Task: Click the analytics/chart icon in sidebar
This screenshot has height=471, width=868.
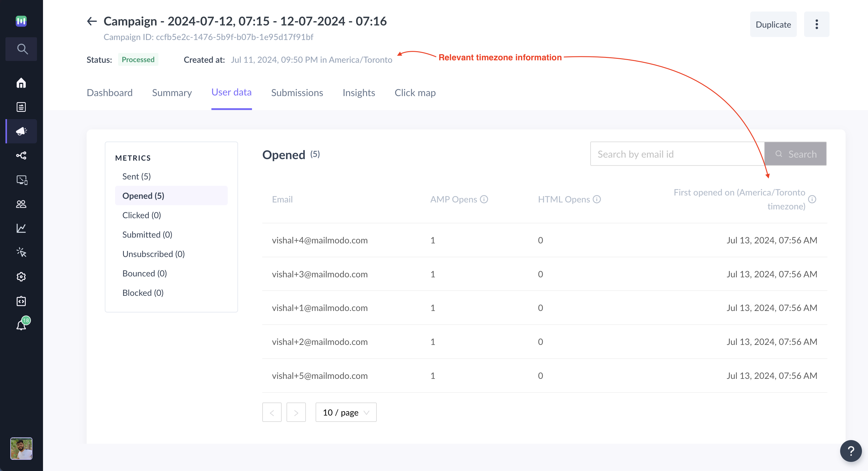Action: tap(22, 228)
